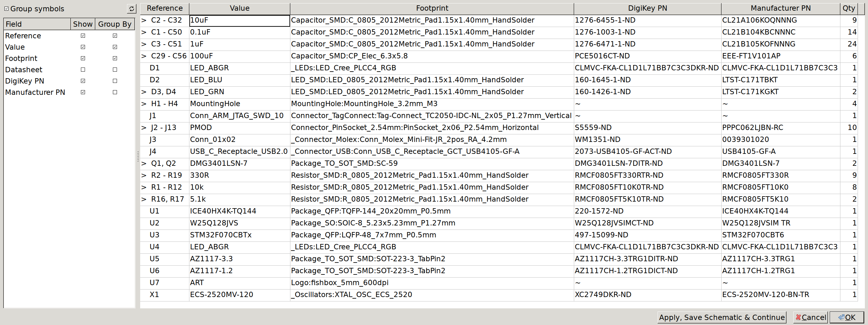
Task: Select Manufacturer PN STM32F070CBT6 cell
Action: pos(781,235)
